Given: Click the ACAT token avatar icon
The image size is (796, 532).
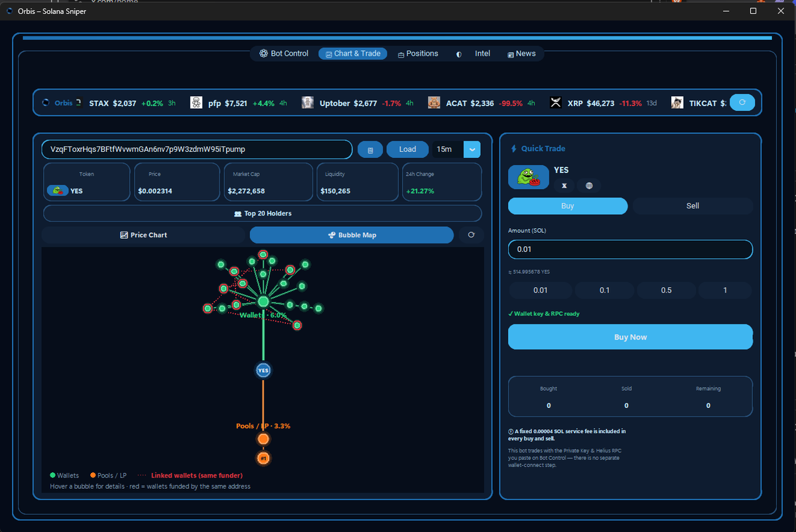Looking at the screenshot, I should point(434,103).
